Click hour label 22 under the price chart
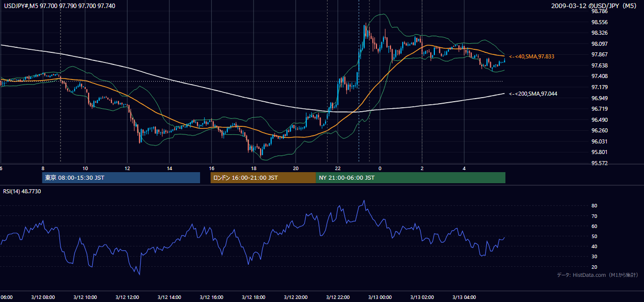Image resolution: width=644 pixels, height=302 pixels. 338,168
